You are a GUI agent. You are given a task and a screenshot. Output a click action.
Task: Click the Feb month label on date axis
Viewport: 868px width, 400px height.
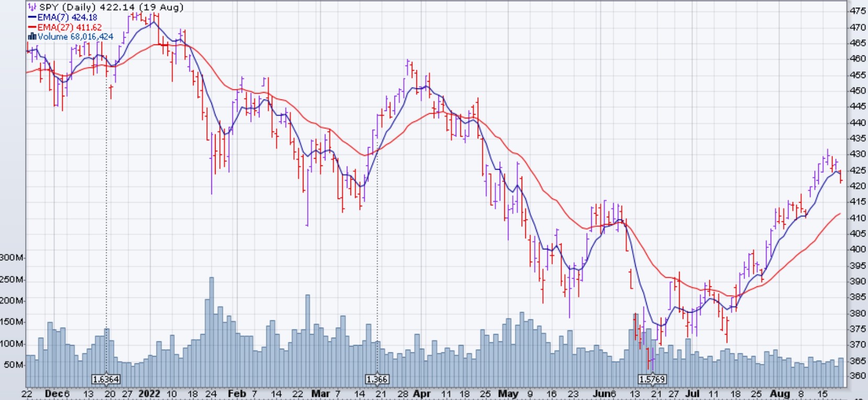[236, 394]
